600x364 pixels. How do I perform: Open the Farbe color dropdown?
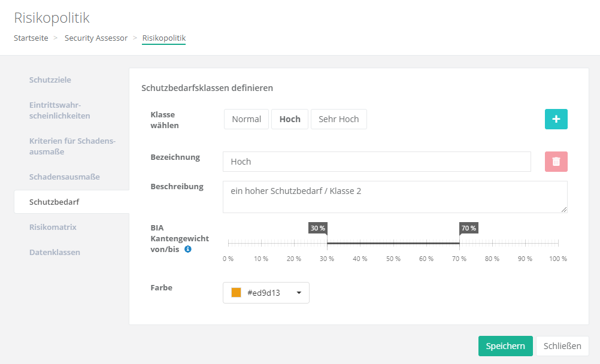click(266, 293)
